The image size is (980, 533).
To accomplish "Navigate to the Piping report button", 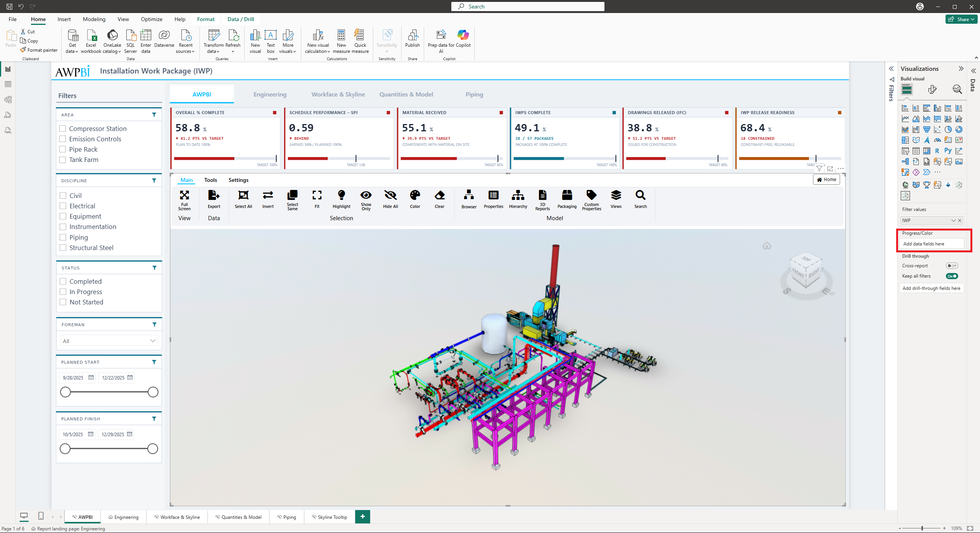I will 474,94.
